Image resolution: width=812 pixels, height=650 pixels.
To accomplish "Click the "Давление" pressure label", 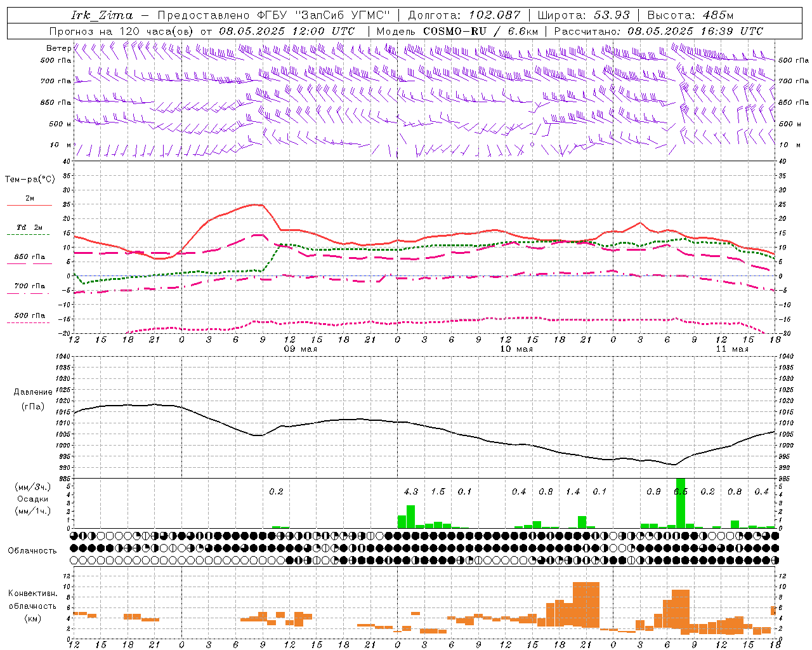I will [33, 392].
